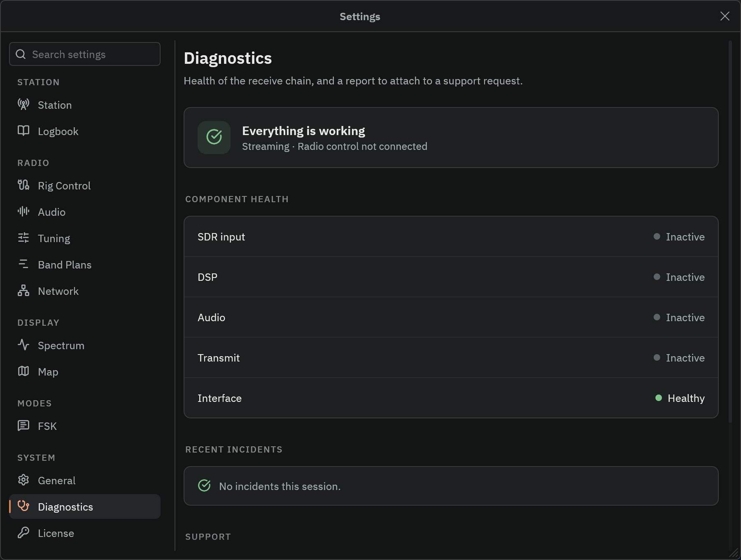741x560 pixels.
Task: Open the Station settings page
Action: (x=85, y=105)
